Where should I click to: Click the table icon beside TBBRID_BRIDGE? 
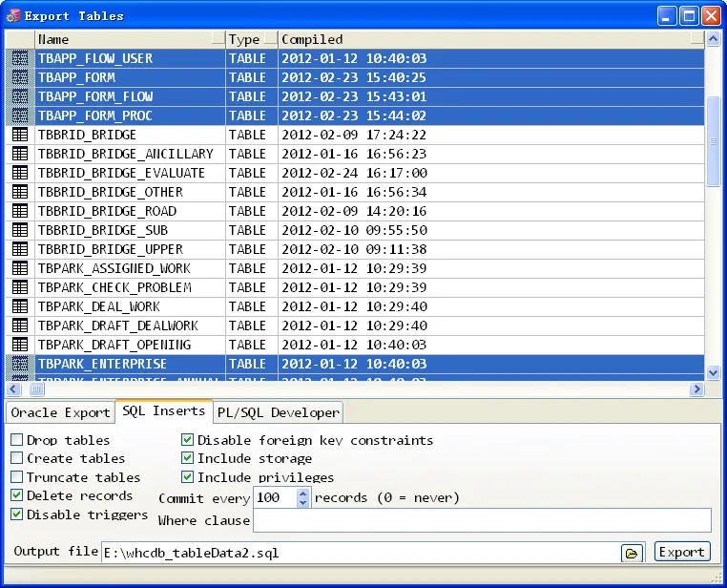tap(20, 135)
